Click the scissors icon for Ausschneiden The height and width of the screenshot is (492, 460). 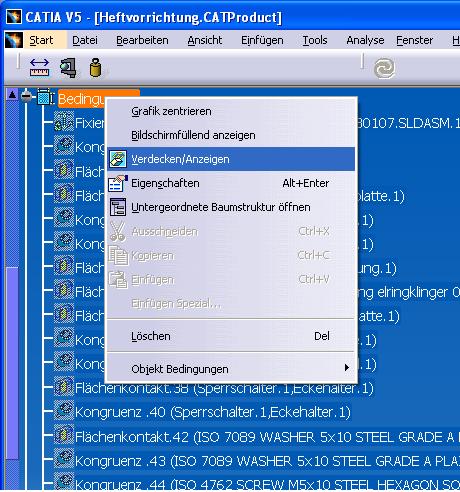pos(118,231)
